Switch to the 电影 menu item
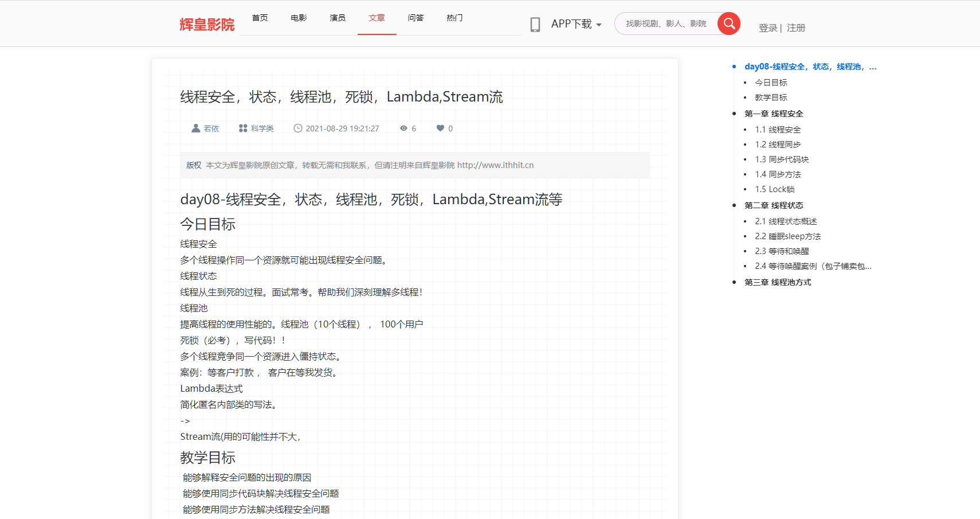Viewport: 980px width, 519px height. click(298, 18)
